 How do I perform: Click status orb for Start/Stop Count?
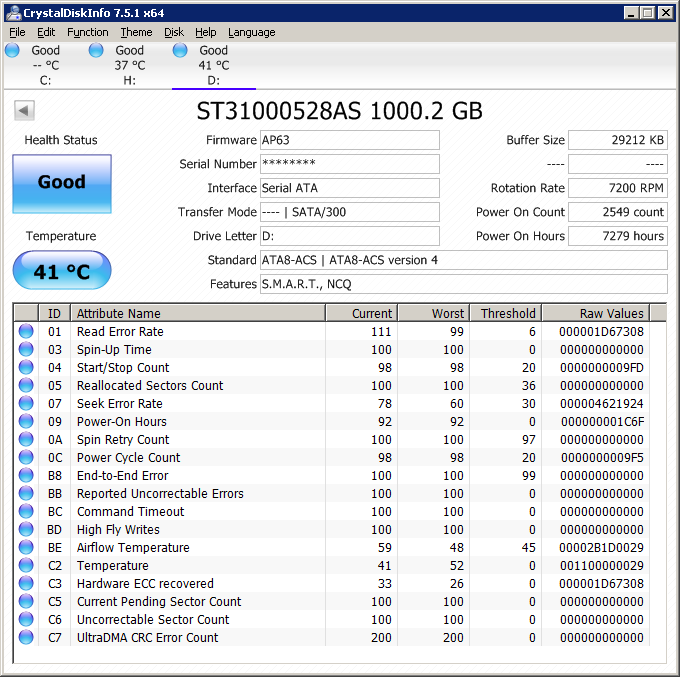coord(26,367)
